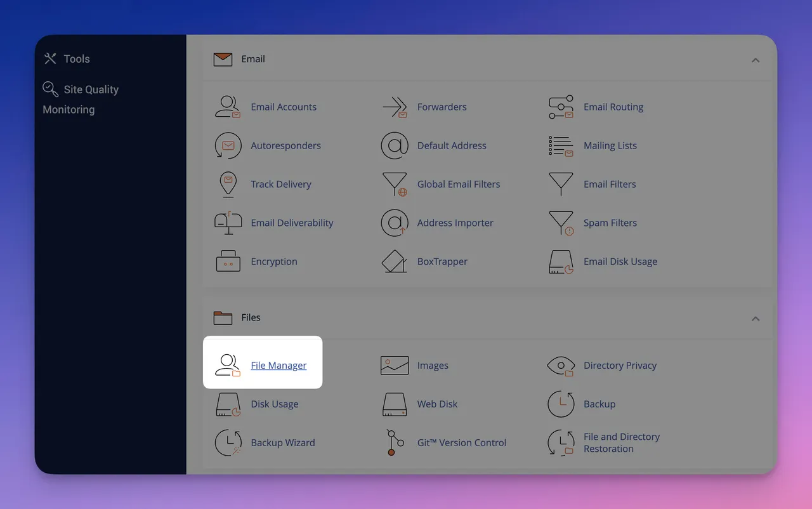The width and height of the screenshot is (812, 509).
Task: Open the Git Version Control link
Action: [x=462, y=443]
